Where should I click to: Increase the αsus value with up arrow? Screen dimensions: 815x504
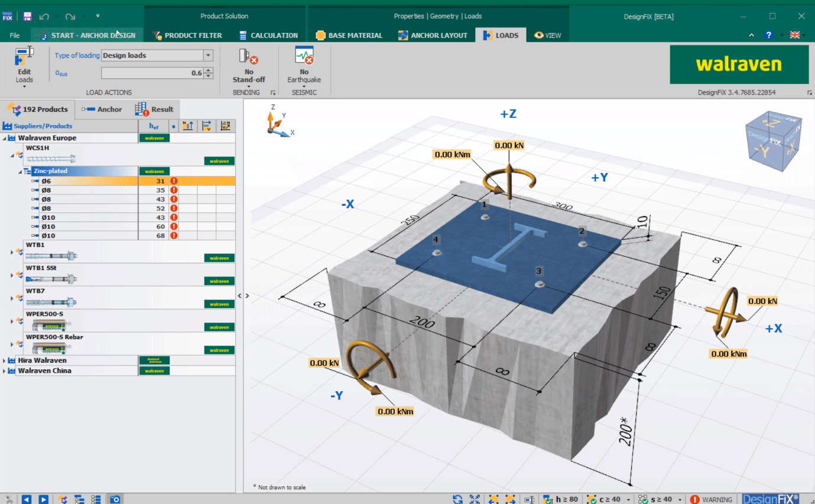tap(209, 70)
